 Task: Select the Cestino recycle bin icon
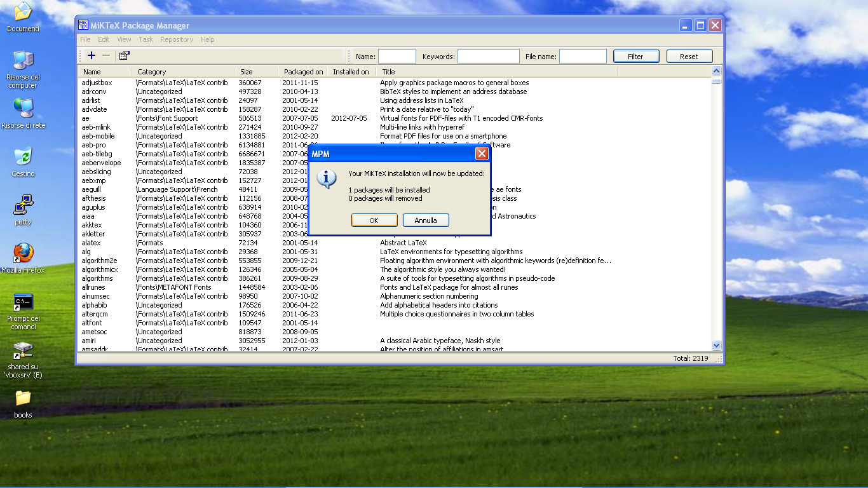[x=23, y=162]
